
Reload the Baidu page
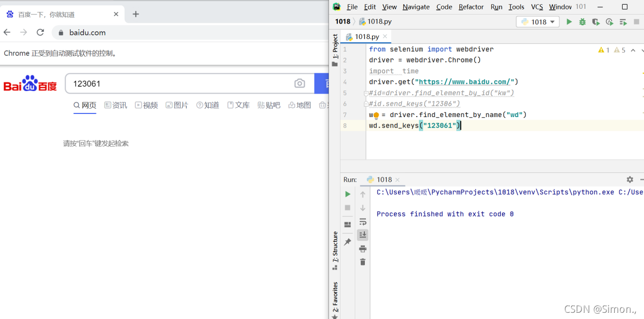(40, 32)
